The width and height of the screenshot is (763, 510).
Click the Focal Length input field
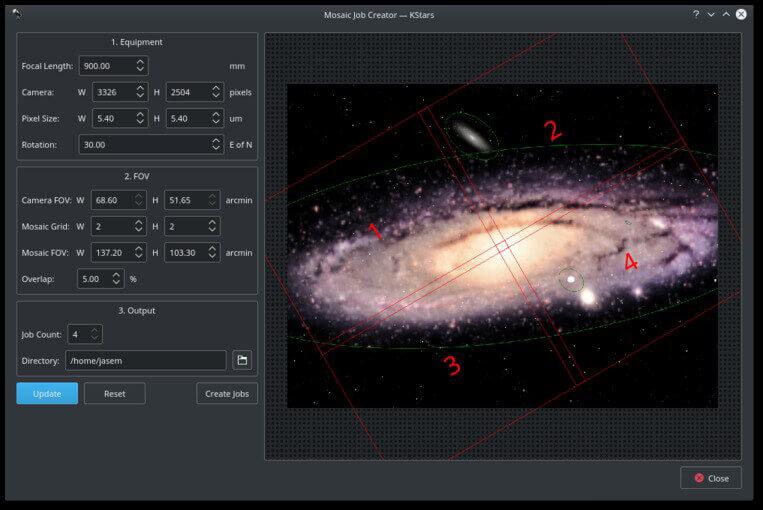pos(114,66)
